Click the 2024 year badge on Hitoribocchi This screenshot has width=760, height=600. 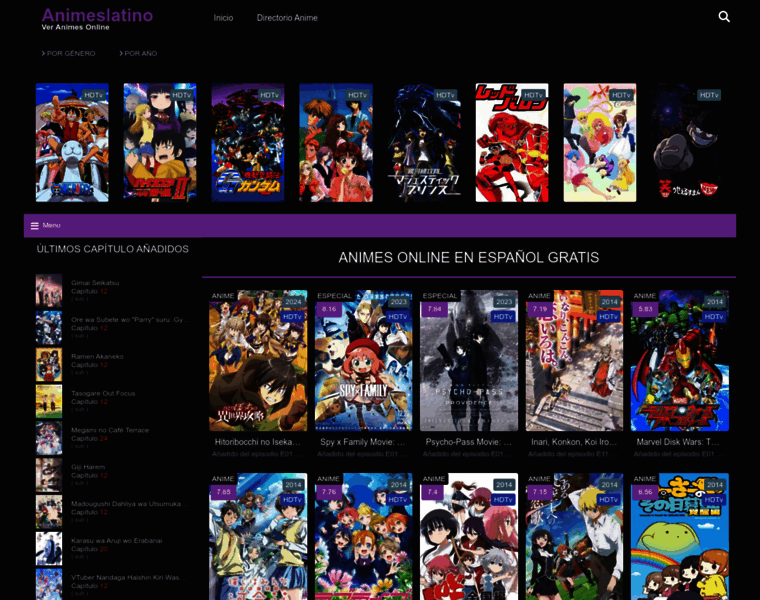click(x=293, y=301)
